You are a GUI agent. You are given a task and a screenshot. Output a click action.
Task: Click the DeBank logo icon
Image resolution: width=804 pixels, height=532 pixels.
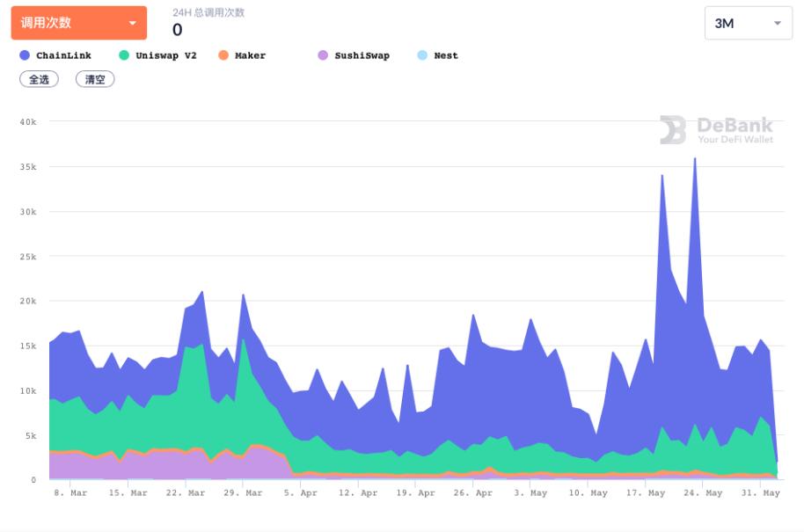point(673,130)
